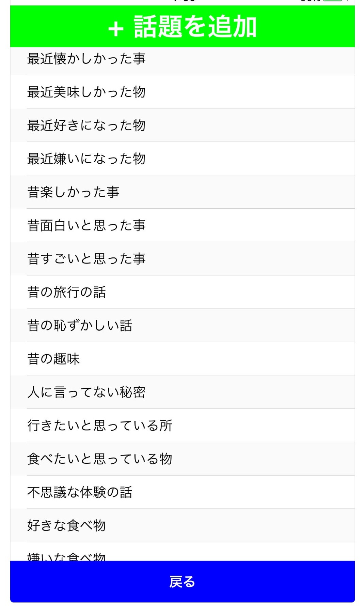Tap the row 昔楽しかった事
Image resolution: width=364 pixels, height=611 pixels.
(73, 192)
